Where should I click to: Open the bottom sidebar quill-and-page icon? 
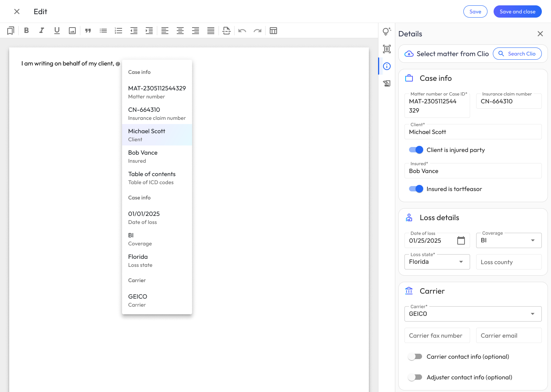coord(387,83)
